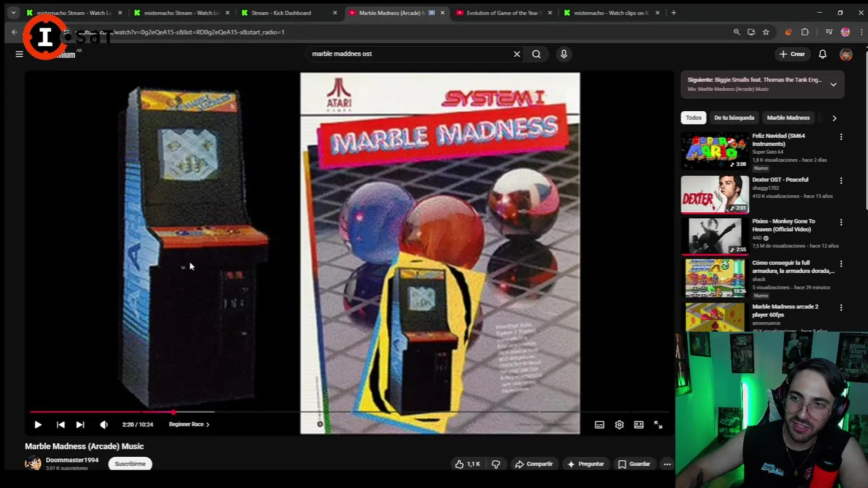Open the Crear menu
This screenshot has height=488, width=868.
click(x=791, y=54)
